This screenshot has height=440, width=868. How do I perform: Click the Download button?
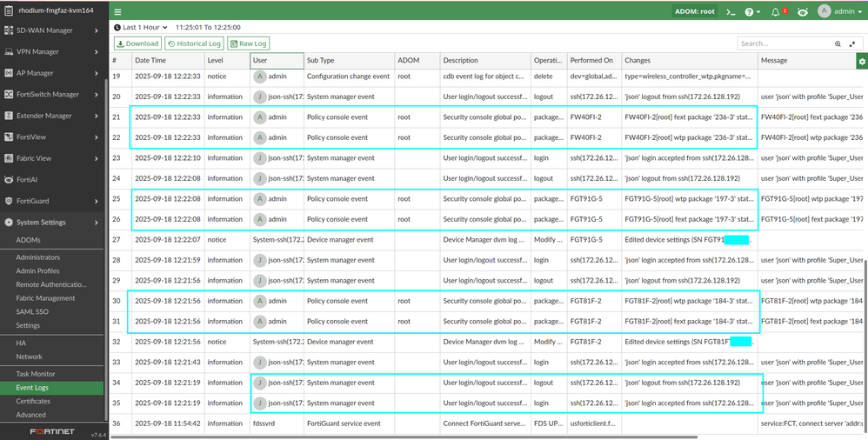pos(137,43)
